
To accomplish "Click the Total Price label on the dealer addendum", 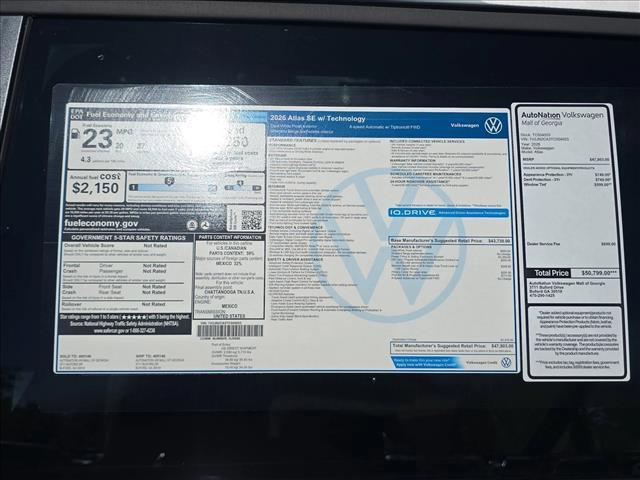I will coord(552,272).
